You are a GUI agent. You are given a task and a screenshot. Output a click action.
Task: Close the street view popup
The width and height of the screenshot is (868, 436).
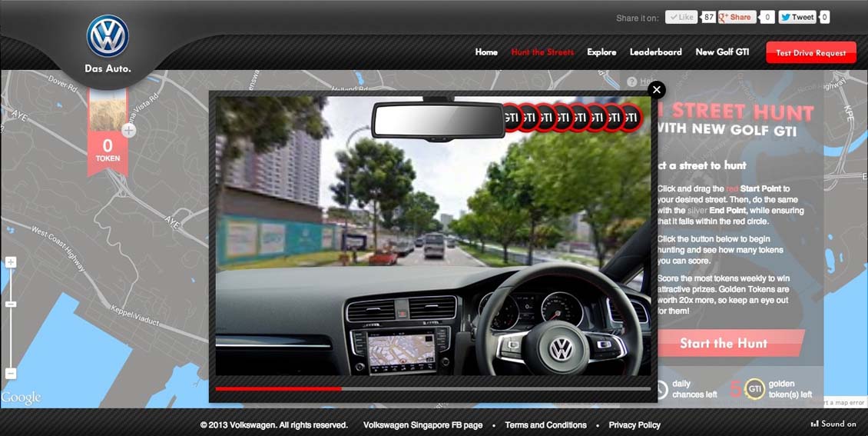tap(657, 90)
